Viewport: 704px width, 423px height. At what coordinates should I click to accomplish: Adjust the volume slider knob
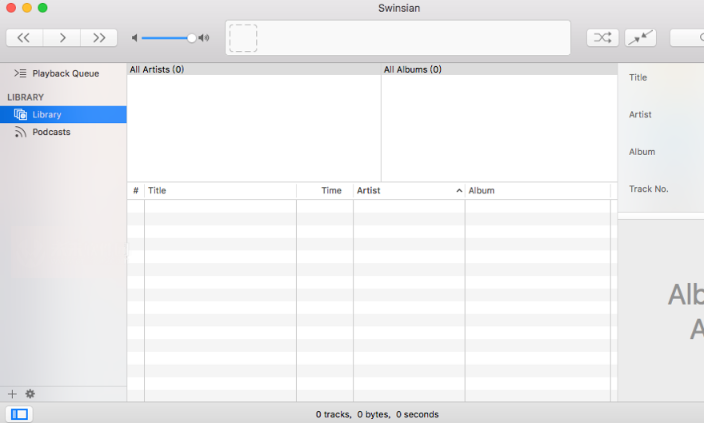click(192, 38)
